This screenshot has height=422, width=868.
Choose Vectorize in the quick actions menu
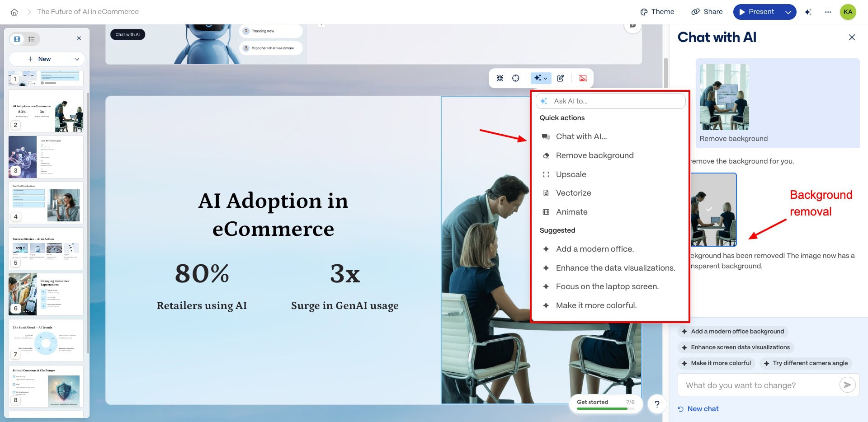573,193
